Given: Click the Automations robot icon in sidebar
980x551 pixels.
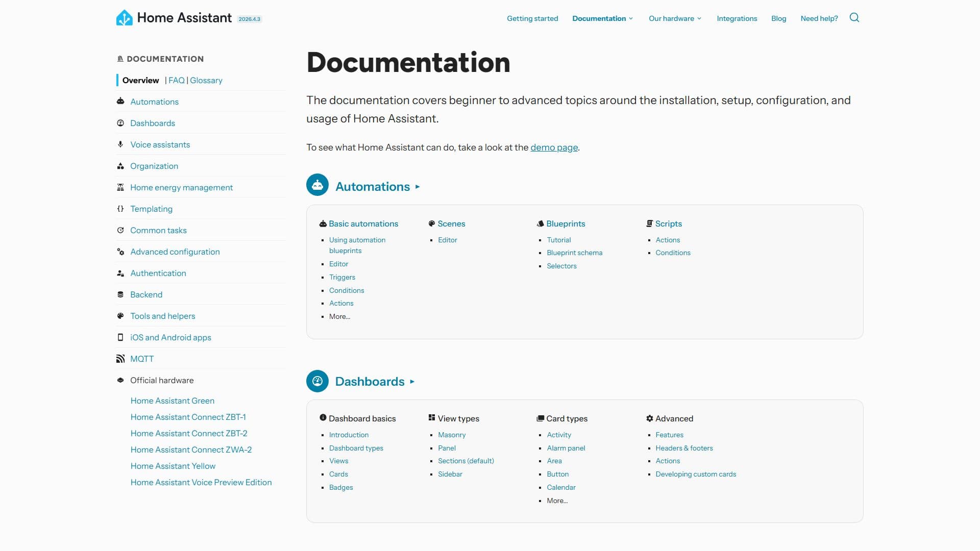Looking at the screenshot, I should (120, 102).
